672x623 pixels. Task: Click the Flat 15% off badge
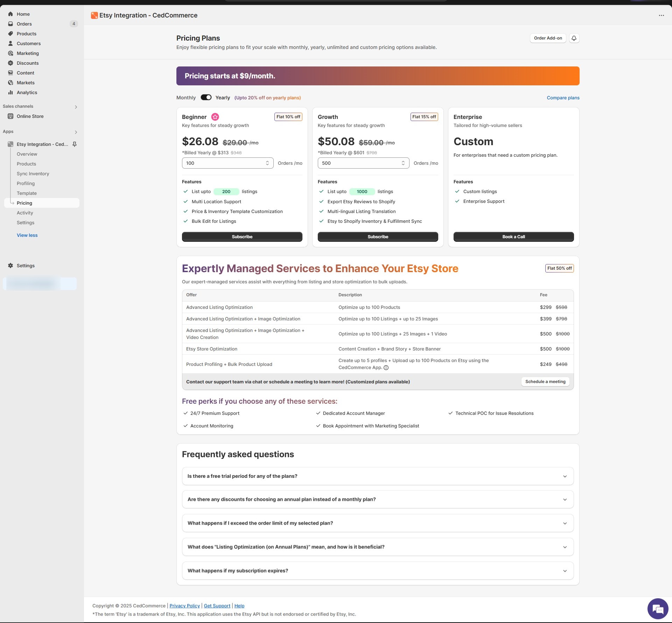click(x=424, y=117)
